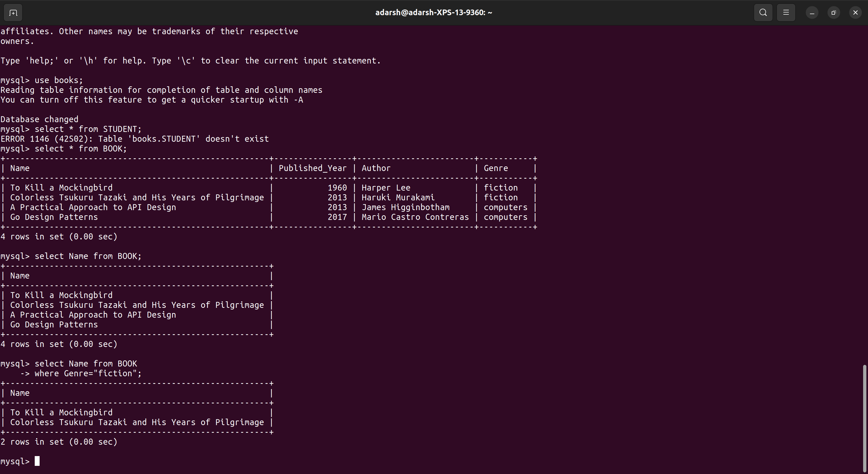Click the Genre column header text

point(495,168)
